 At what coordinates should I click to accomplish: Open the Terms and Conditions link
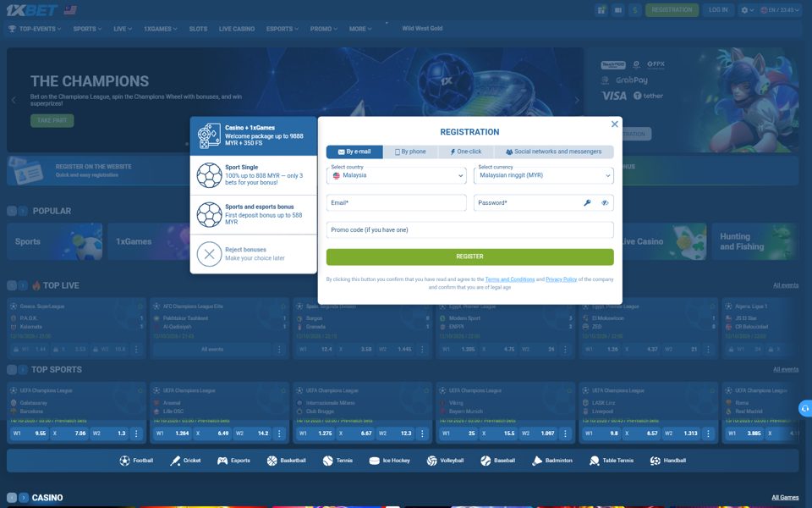click(509, 279)
